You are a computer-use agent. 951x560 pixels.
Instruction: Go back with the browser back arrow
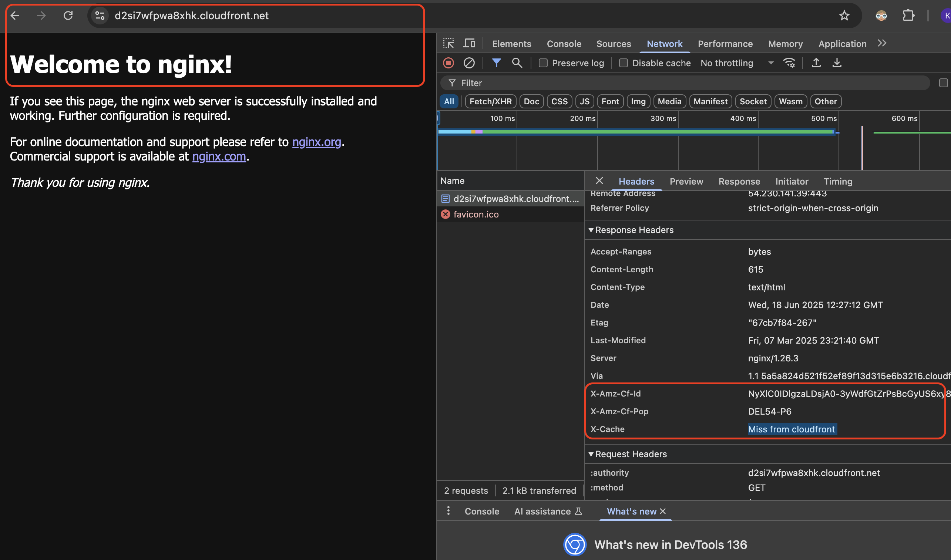pos(15,16)
